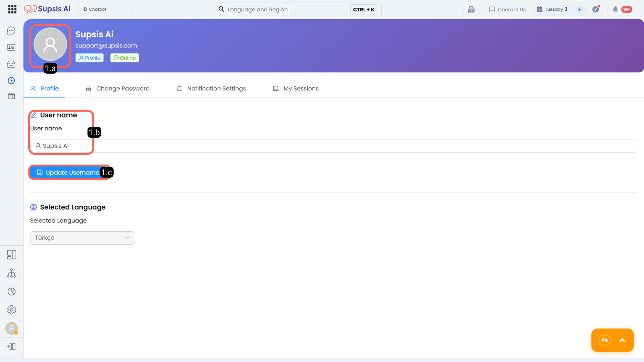Click the inbox mail icon in the top bar
This screenshot has height=362, width=644.
pos(471,10)
